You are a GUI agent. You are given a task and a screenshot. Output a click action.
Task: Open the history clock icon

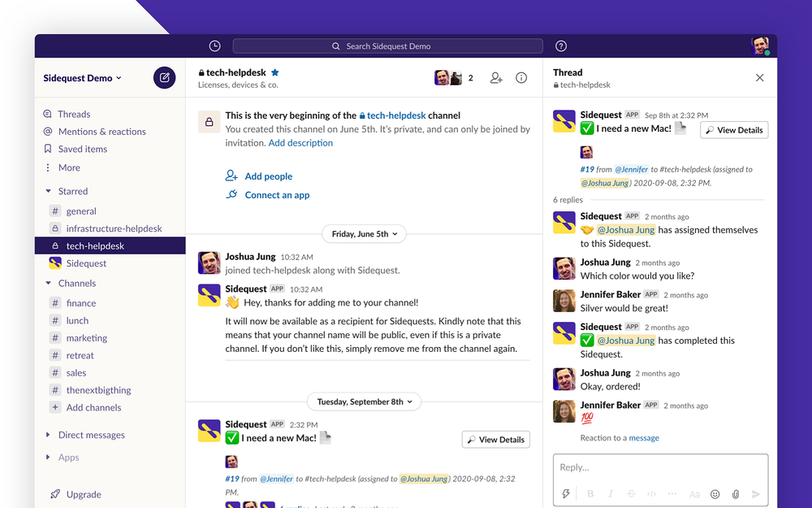pyautogui.click(x=214, y=46)
